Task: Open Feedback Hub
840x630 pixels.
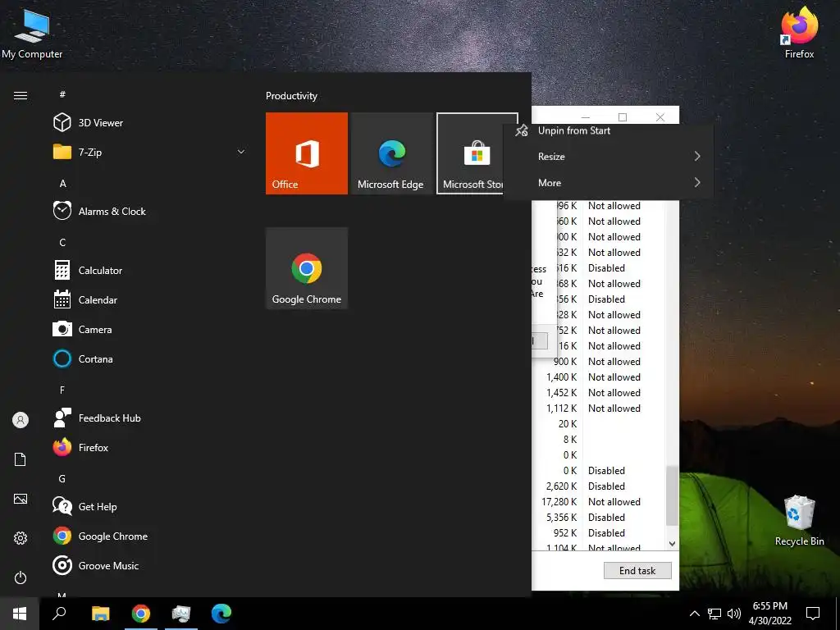Action: 148,418
